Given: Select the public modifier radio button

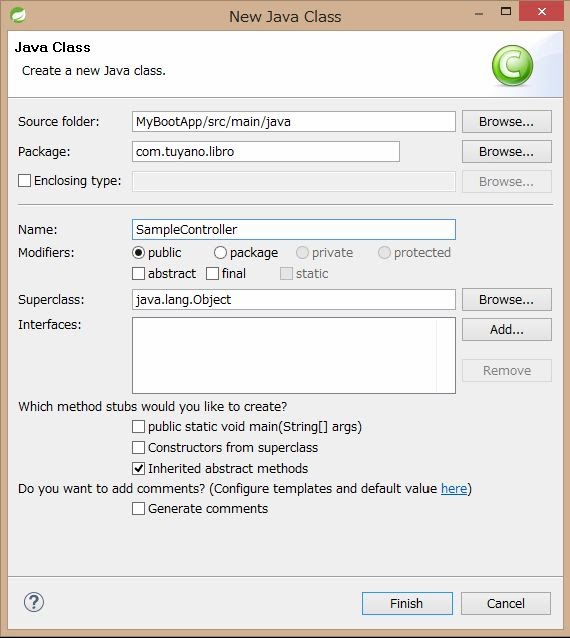Looking at the screenshot, I should coord(138,253).
